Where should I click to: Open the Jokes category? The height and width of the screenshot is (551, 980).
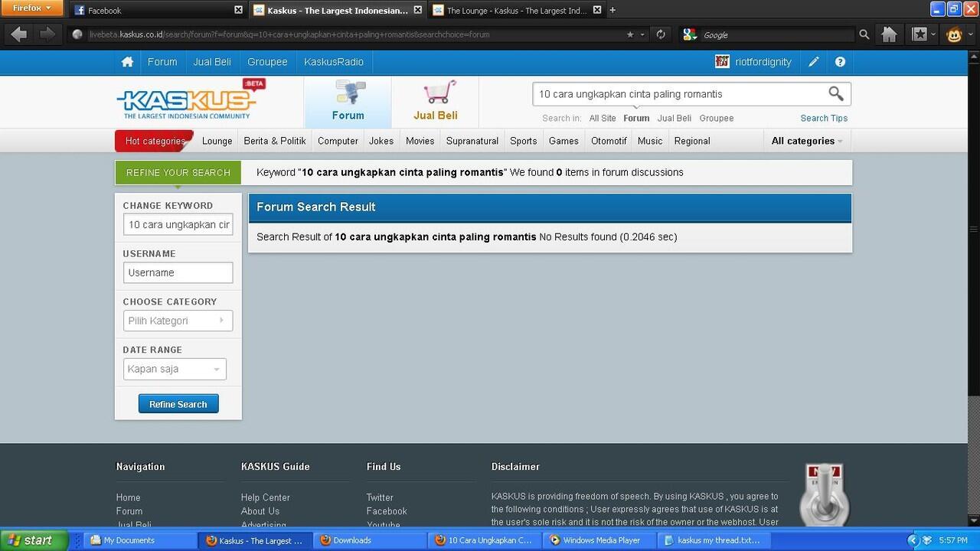click(381, 141)
